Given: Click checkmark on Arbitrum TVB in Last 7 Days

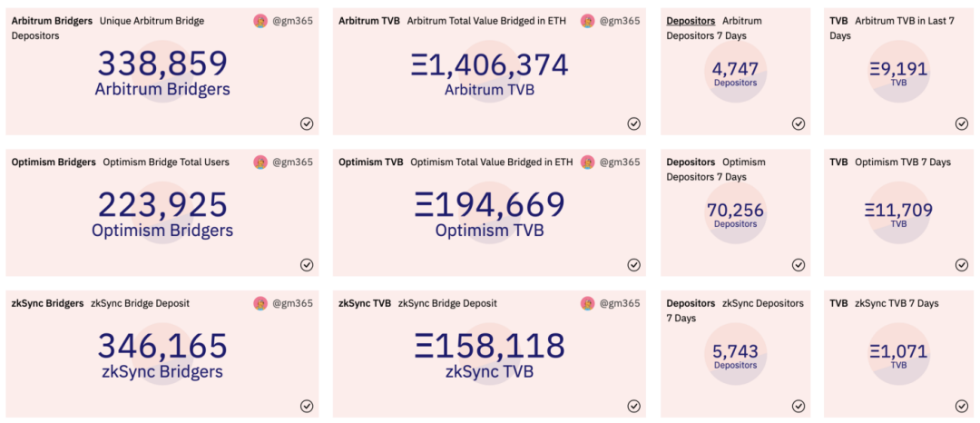Looking at the screenshot, I should pos(962,123).
